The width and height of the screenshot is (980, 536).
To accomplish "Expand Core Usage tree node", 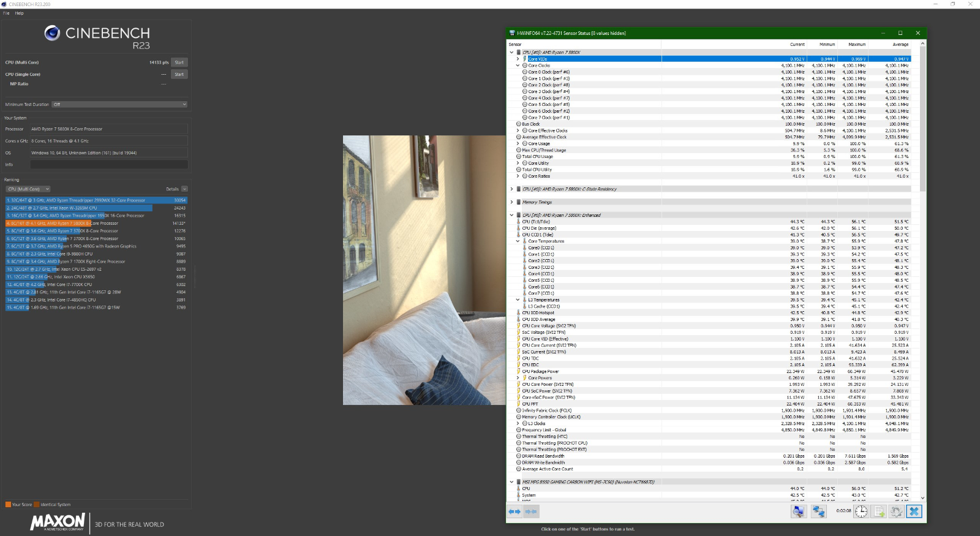I will [518, 143].
